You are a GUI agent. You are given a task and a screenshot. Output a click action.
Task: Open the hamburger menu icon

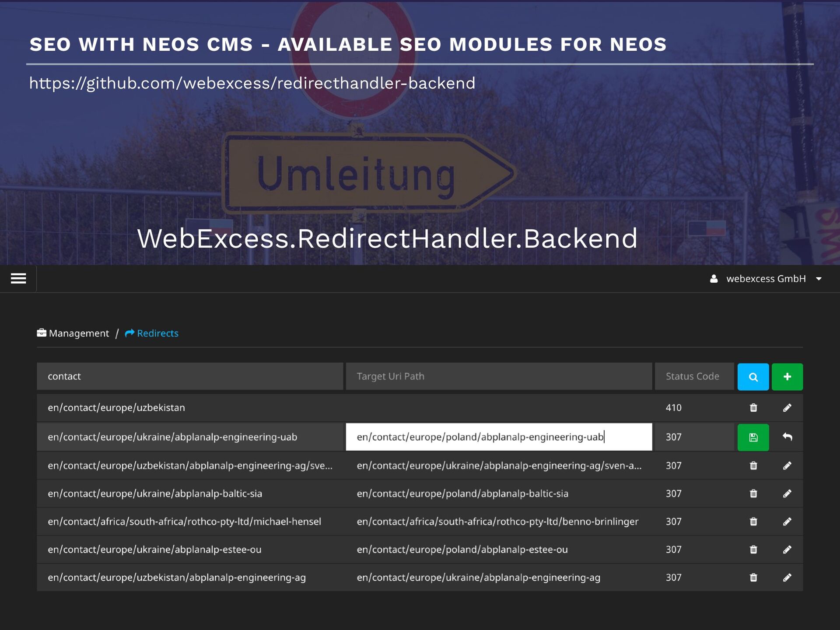(x=18, y=278)
